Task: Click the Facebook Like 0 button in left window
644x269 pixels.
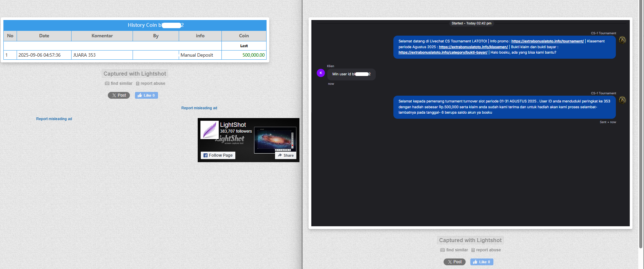Action: pos(147,95)
